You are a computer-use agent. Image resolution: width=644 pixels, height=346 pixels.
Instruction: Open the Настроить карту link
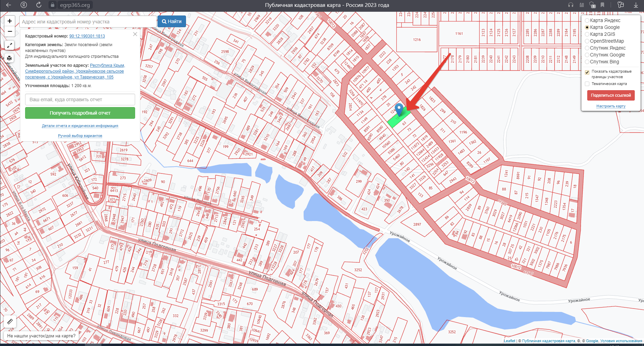point(611,106)
